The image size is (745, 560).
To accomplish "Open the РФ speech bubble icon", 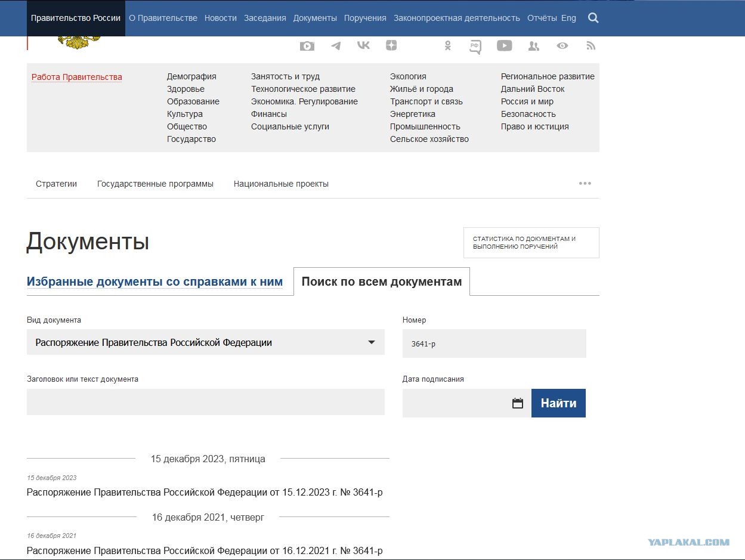I will point(475,47).
